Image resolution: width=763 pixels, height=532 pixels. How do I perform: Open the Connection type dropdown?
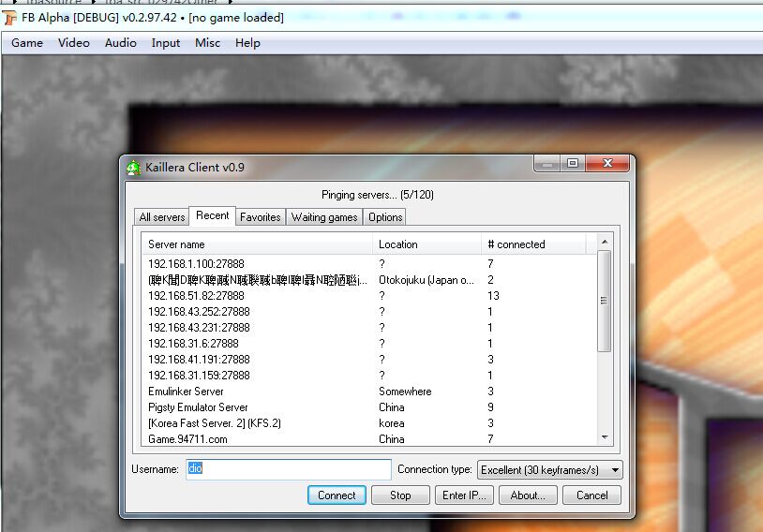coord(550,470)
